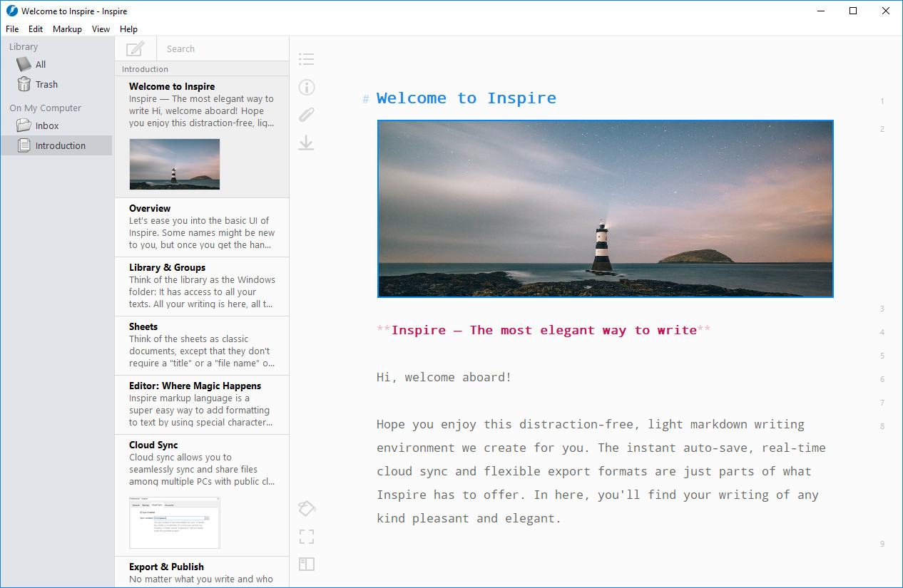The image size is (903, 588).
Task: Click the new sheet compose icon
Action: tap(135, 49)
